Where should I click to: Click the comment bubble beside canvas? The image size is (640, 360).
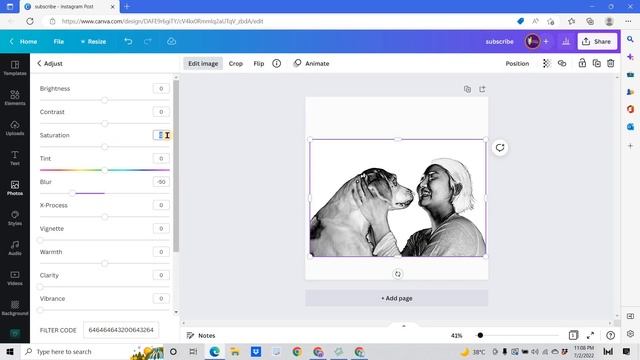[500, 148]
